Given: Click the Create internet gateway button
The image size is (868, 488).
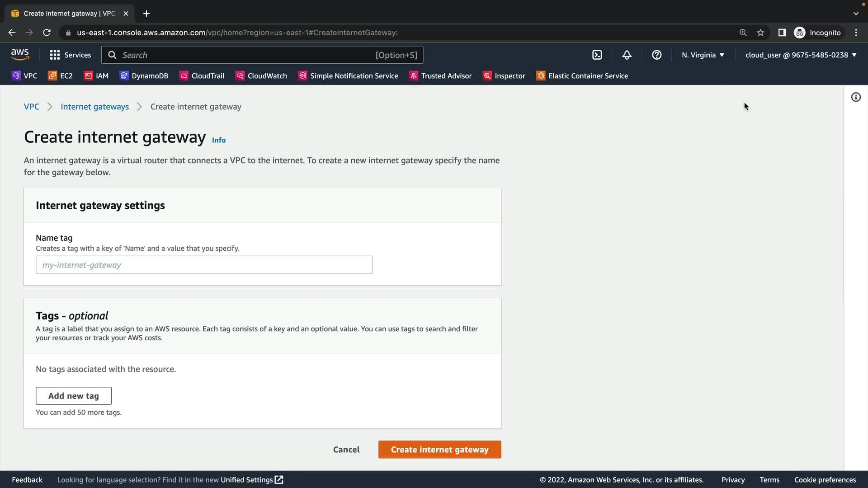Looking at the screenshot, I should 439,450.
